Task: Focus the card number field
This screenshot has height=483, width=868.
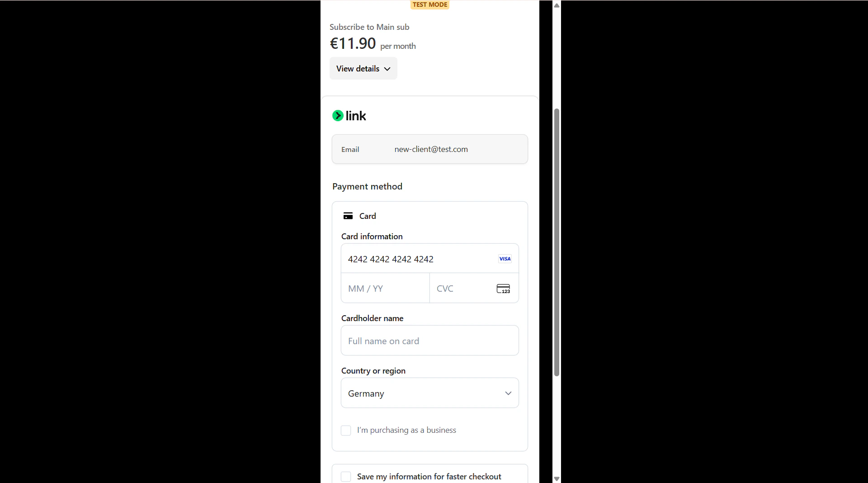Action: [429, 259]
